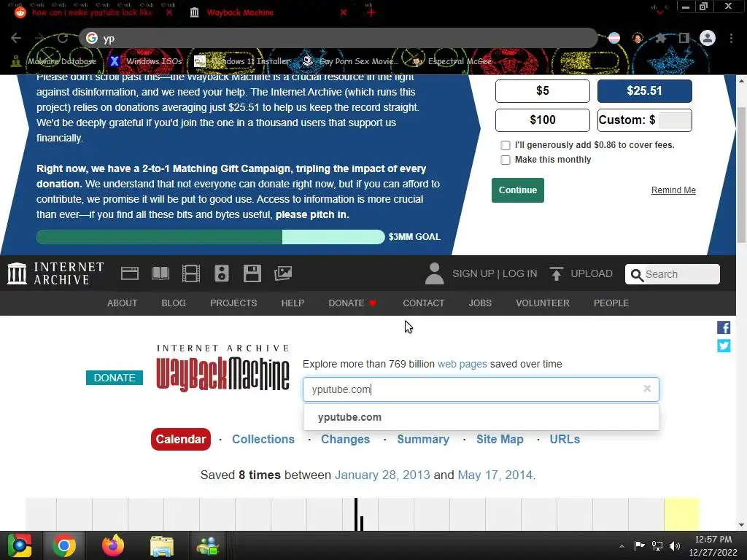Close the reddit youtube tab
747x560 pixels.
[x=169, y=13]
